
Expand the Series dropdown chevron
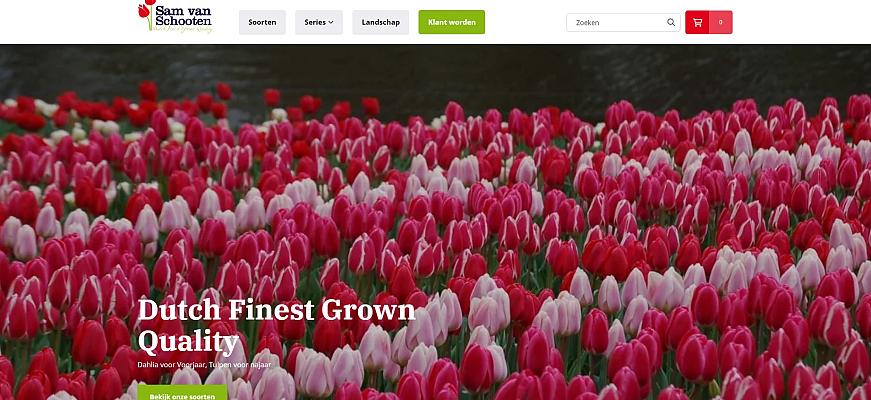[331, 22]
